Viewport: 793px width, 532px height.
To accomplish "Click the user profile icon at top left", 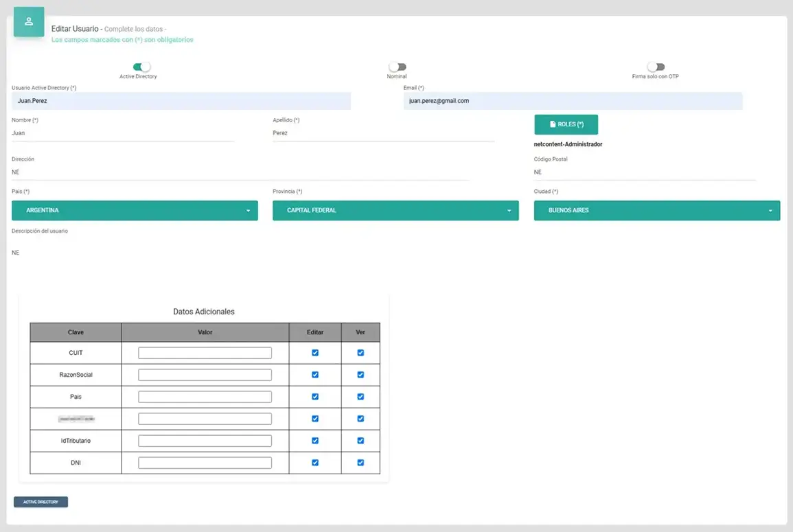I will [28, 21].
